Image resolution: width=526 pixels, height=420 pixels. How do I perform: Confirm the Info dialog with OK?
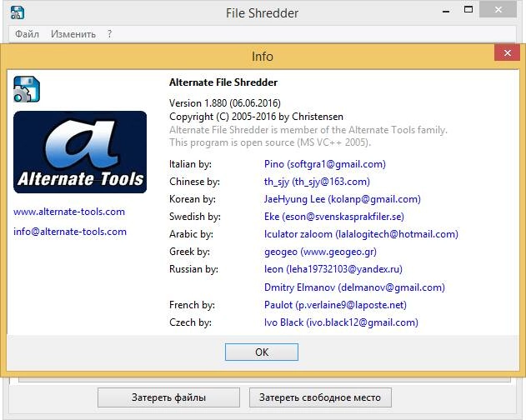(x=262, y=352)
